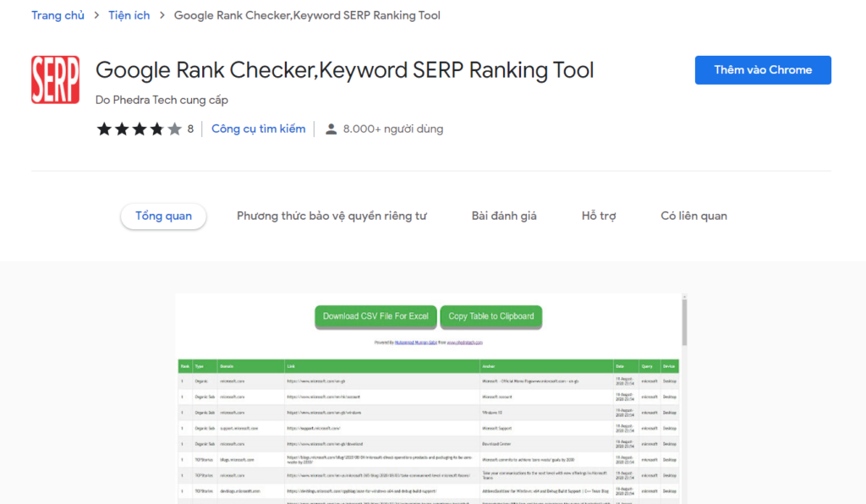Click the red SERP extension logo
Viewport: 866px width, 504px height.
55,79
